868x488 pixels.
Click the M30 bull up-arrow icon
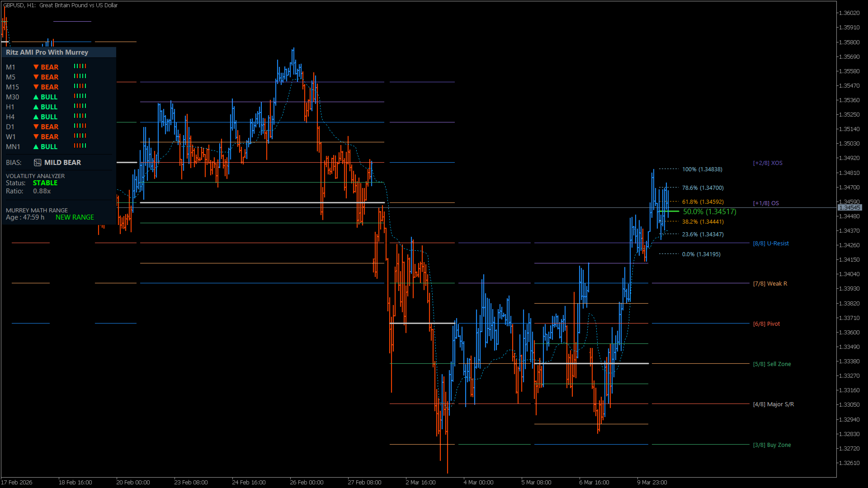point(36,97)
